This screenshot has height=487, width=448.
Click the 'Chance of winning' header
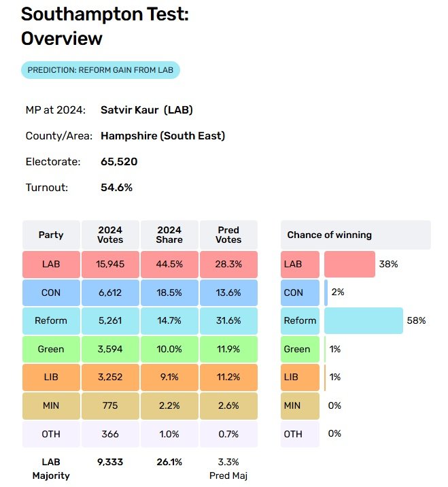click(x=329, y=235)
